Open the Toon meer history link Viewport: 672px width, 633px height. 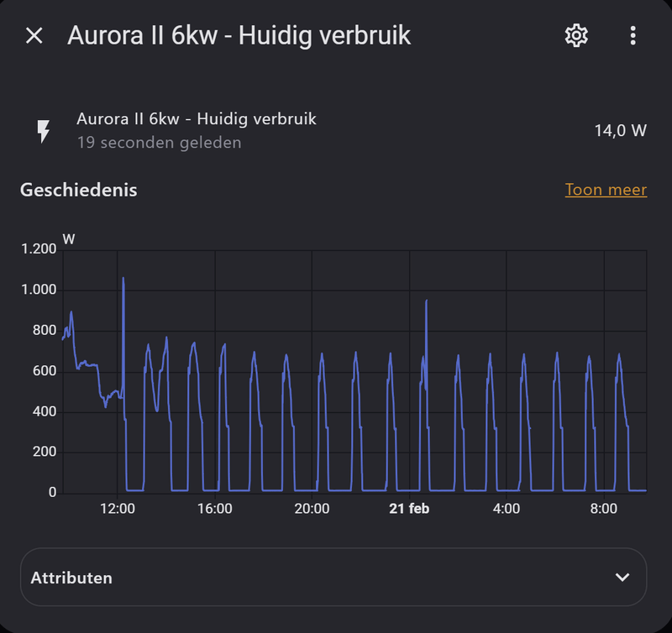[x=606, y=190]
